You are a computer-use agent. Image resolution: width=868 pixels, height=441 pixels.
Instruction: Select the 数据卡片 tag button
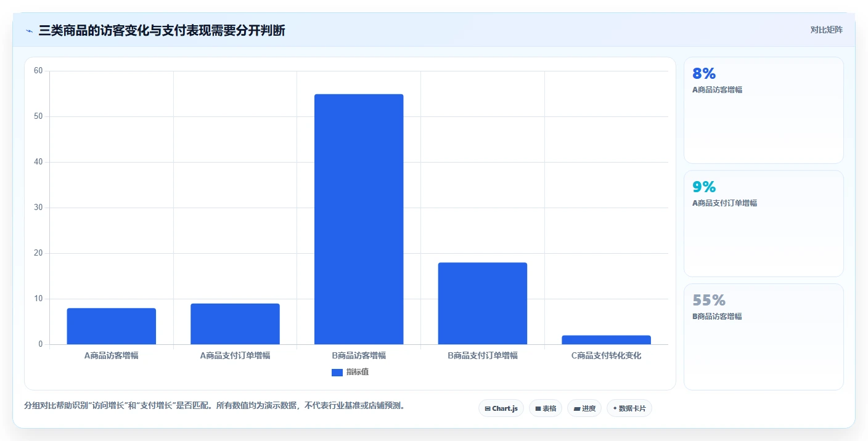pos(629,408)
